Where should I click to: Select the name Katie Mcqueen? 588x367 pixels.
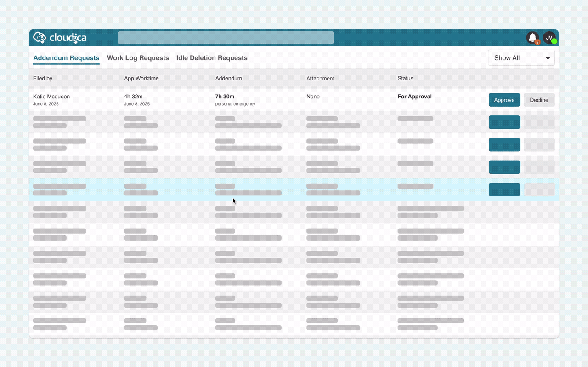point(51,97)
